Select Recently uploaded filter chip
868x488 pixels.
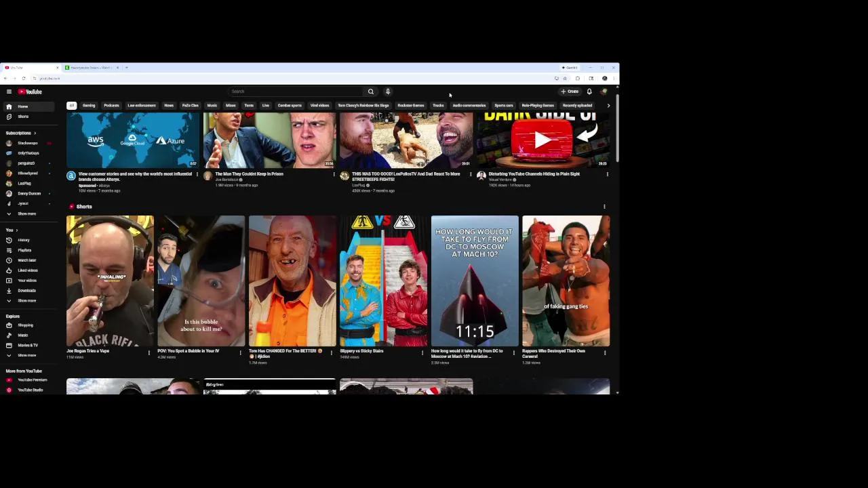(x=577, y=106)
